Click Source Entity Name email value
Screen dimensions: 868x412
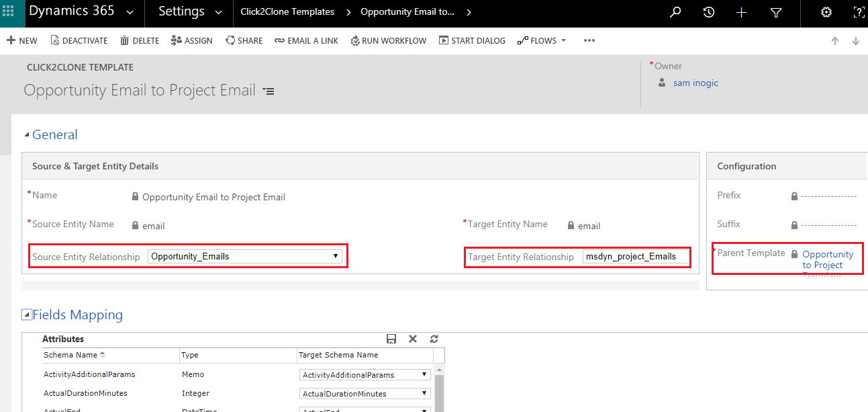click(x=153, y=226)
